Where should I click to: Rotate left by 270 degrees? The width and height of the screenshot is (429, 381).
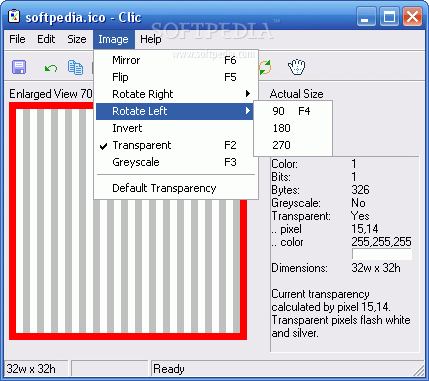[x=293, y=145]
